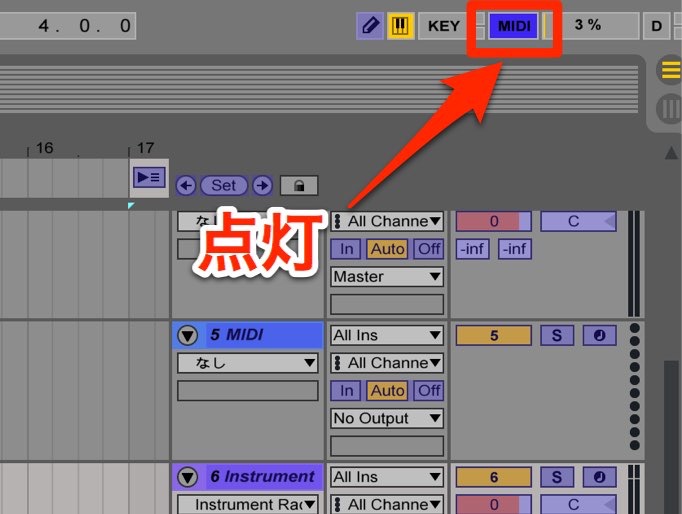682x514 pixels.
Task: Collapse the 5 MIDI track
Action: point(188,335)
